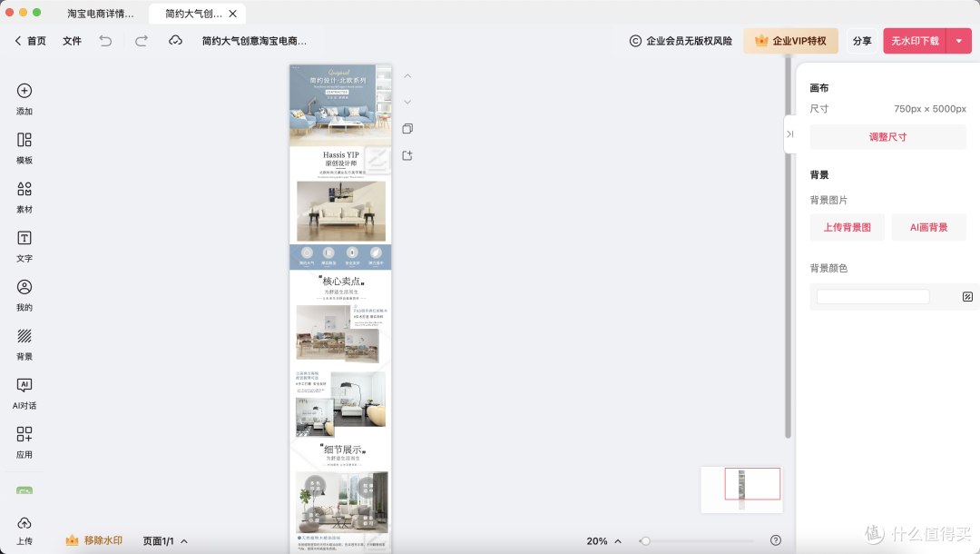This screenshot has height=554, width=980.
Task: Open the 20% zoom level dropdown
Action: click(x=603, y=541)
